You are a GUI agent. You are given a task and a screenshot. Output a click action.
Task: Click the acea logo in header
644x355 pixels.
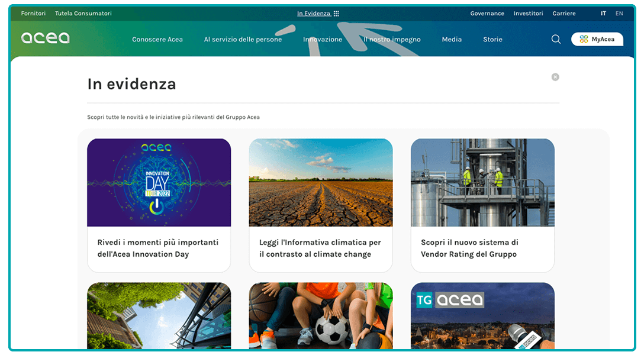(45, 38)
